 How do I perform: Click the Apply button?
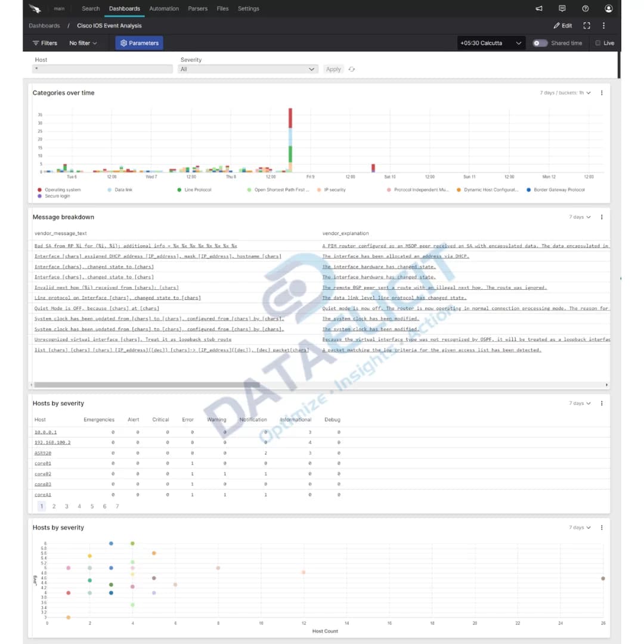click(333, 69)
